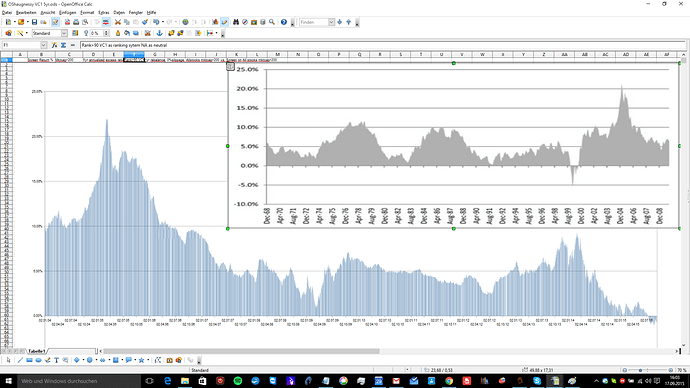
Task: Click the Save document icon
Action: (34, 22)
